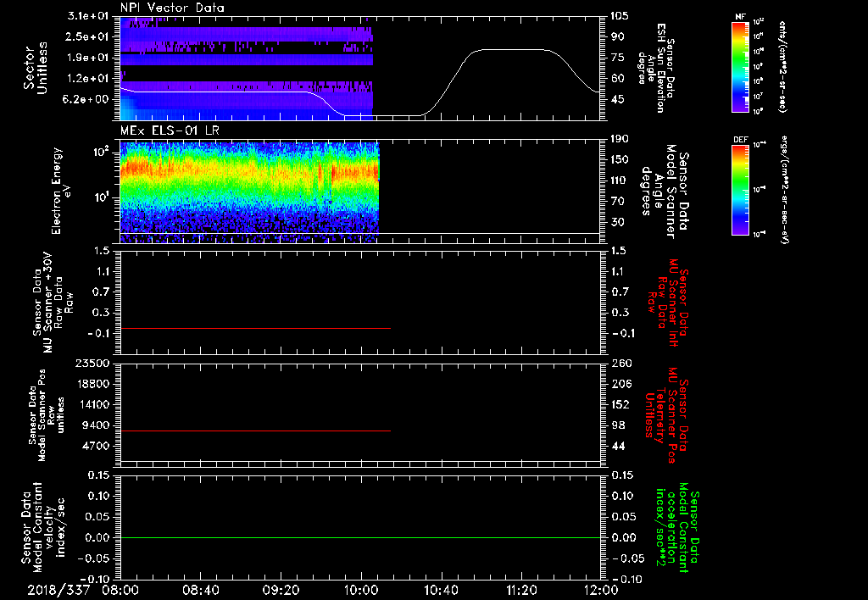
Task: Click the green Model Constant acceleration label
Action: point(677,528)
